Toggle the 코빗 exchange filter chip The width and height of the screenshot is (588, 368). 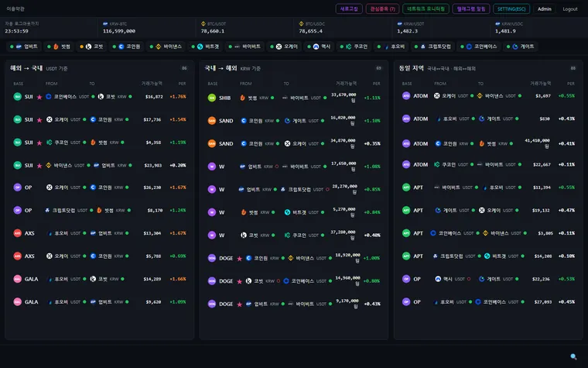[91, 46]
